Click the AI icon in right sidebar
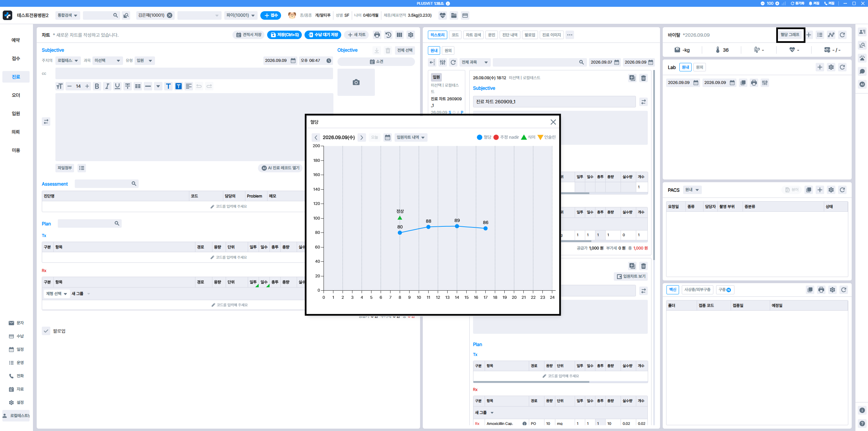The height and width of the screenshot is (431, 868). (862, 84)
